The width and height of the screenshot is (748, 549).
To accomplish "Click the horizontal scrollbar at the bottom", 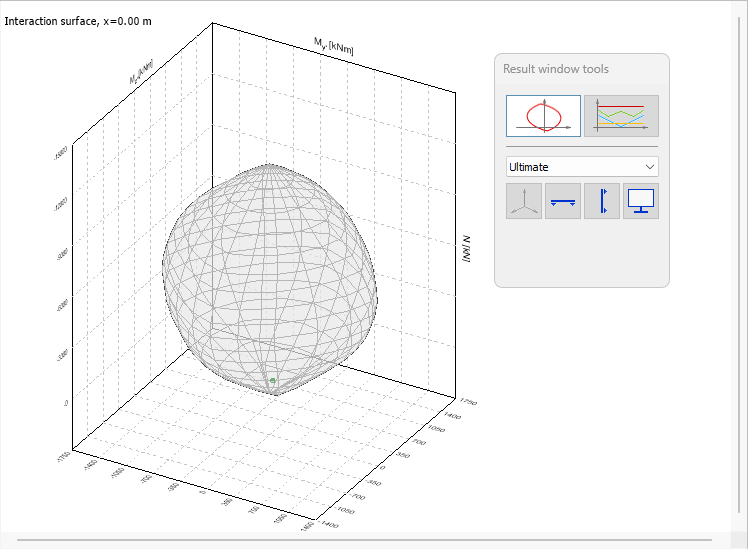I will (364, 540).
